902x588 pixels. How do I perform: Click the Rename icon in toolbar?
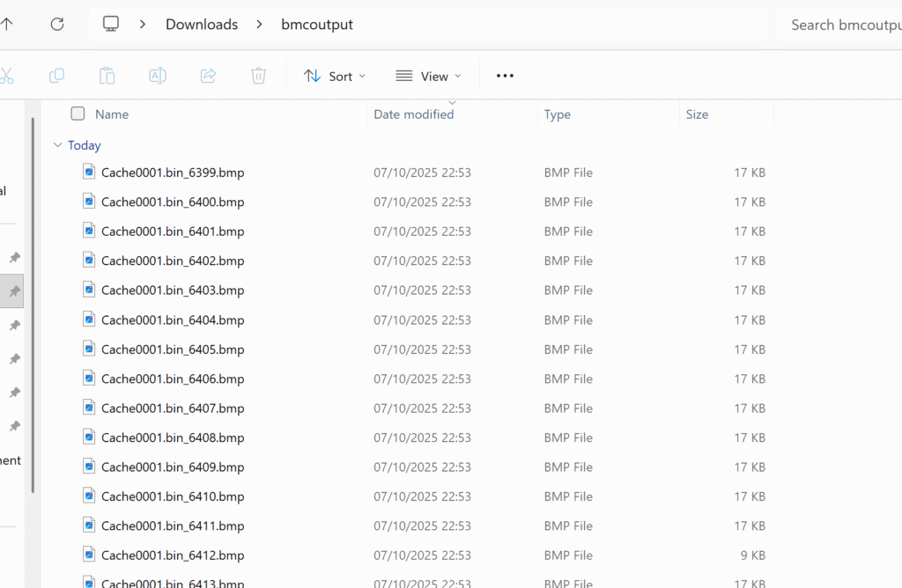(x=158, y=76)
